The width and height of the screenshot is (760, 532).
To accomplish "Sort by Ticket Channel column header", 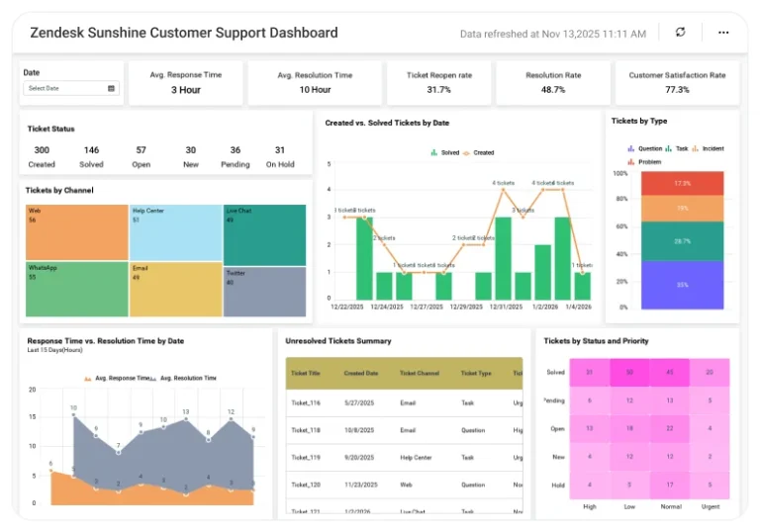I will (x=420, y=373).
